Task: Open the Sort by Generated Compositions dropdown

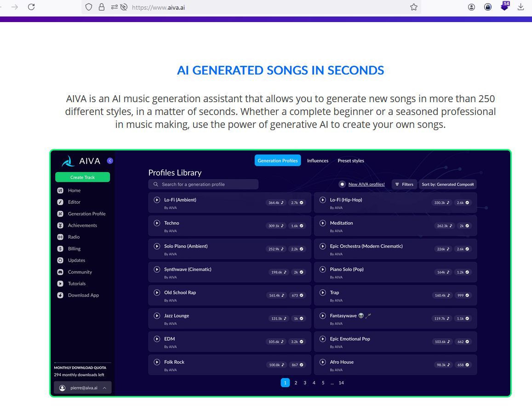Action: [447, 184]
